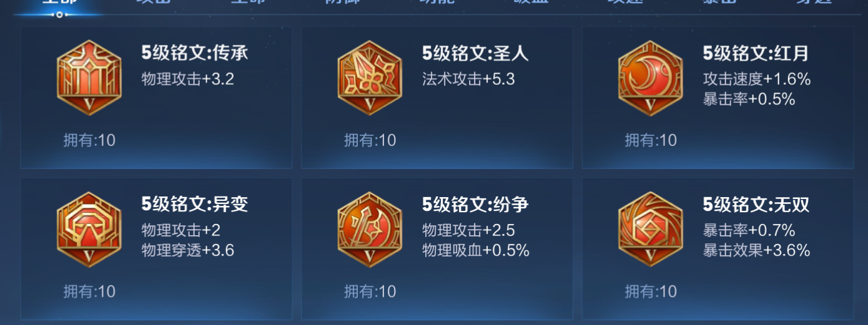Open the 5级铭文:圣人 title
868x325 pixels.
[476, 53]
